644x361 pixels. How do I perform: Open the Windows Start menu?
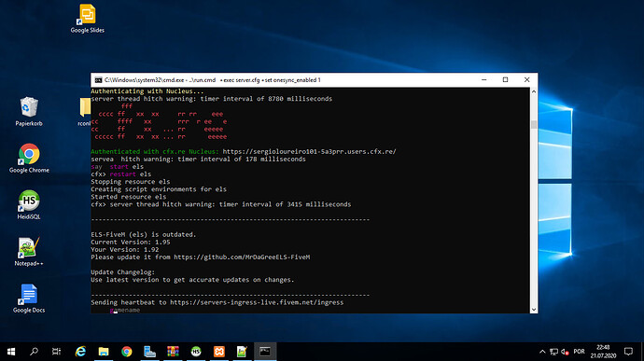click(x=11, y=352)
